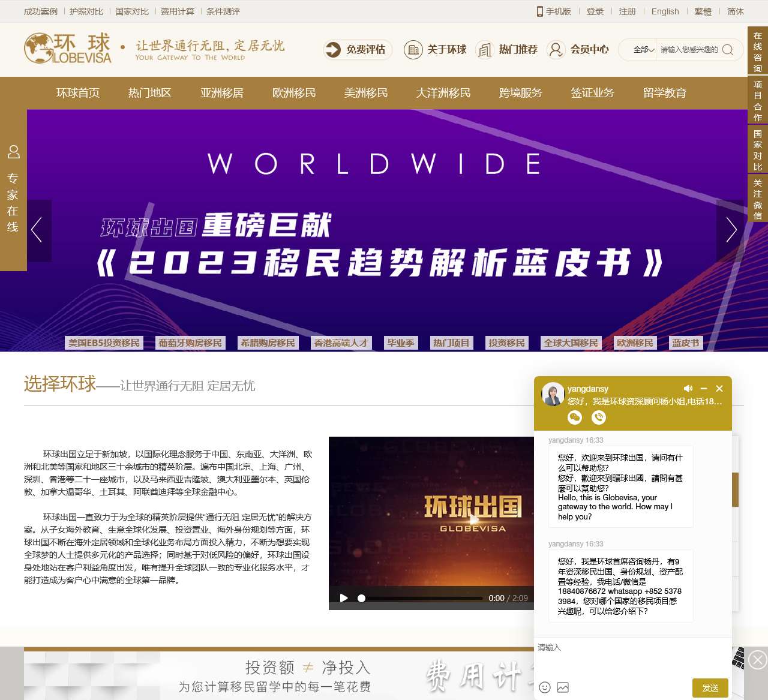Image resolution: width=768 pixels, height=700 pixels.
Task: Select 葡萄牙购房移民 banner tab
Action: tap(190, 343)
